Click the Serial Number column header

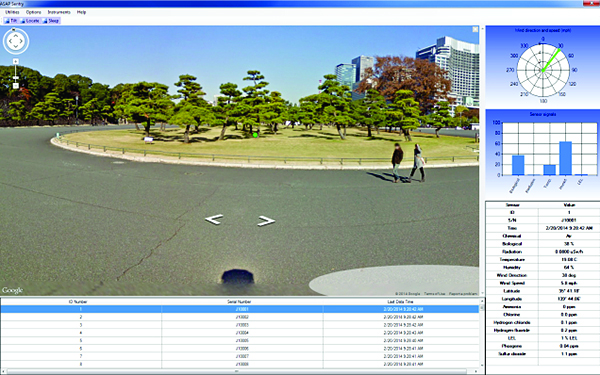[242, 302]
